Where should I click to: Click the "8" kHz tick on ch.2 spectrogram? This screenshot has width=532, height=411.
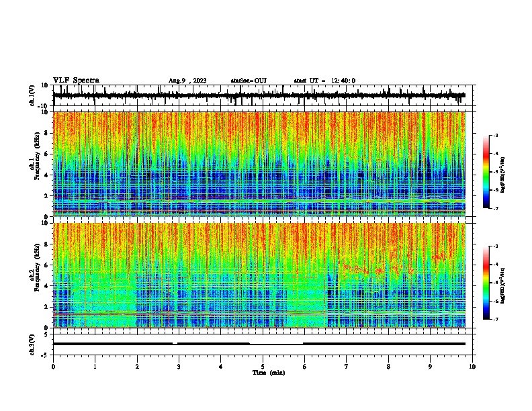[47, 244]
